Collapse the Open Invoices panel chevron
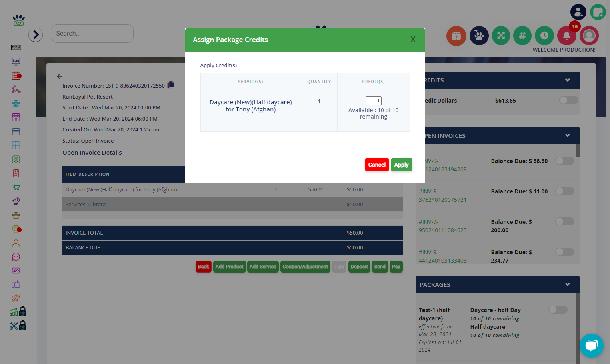 [568, 135]
